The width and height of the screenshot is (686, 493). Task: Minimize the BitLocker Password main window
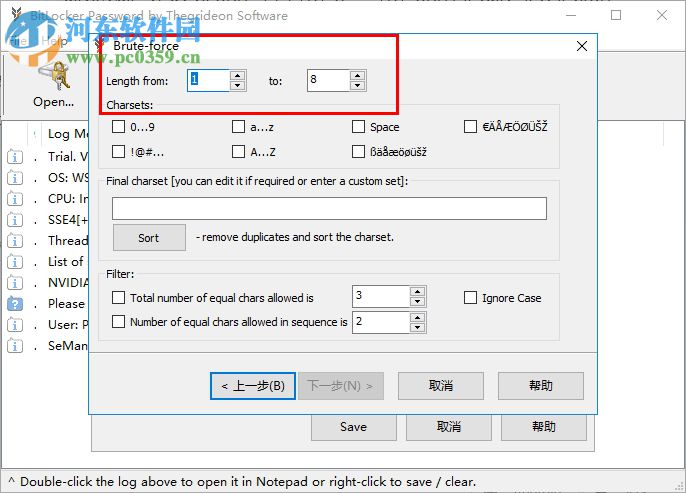point(570,15)
